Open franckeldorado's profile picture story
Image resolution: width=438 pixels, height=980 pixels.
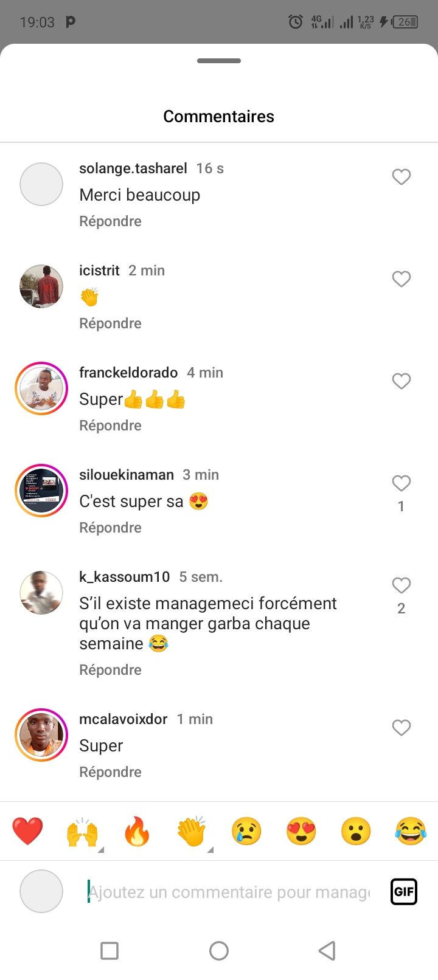[x=41, y=388]
